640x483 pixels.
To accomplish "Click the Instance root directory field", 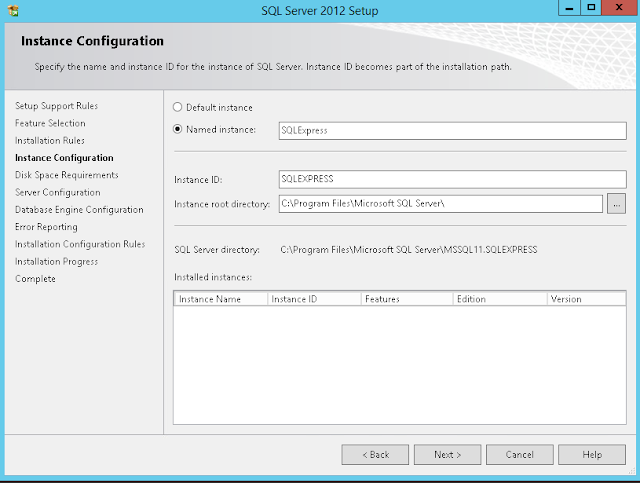I will pos(440,204).
